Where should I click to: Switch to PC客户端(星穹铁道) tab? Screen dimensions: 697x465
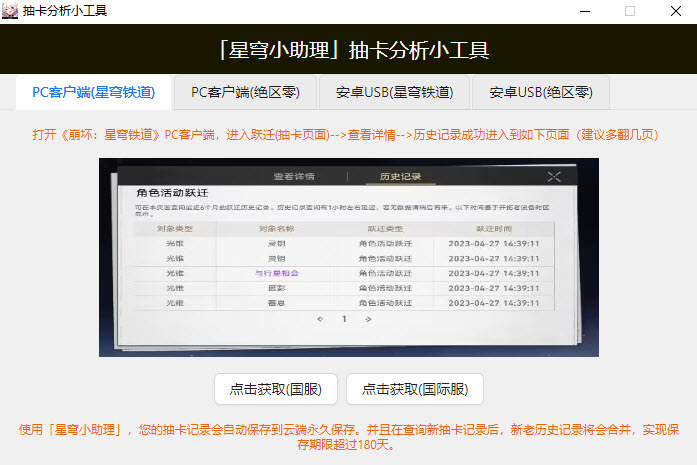coord(93,92)
